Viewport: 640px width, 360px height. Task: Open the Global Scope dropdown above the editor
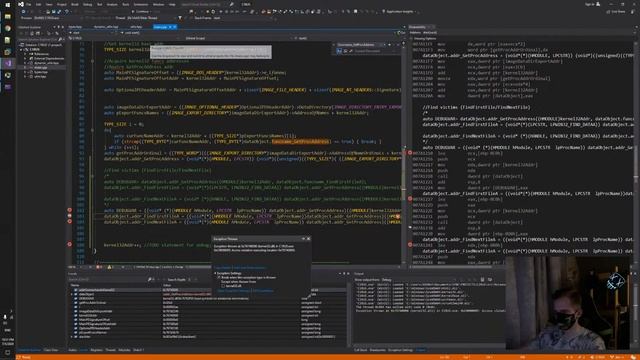[x=237, y=38]
